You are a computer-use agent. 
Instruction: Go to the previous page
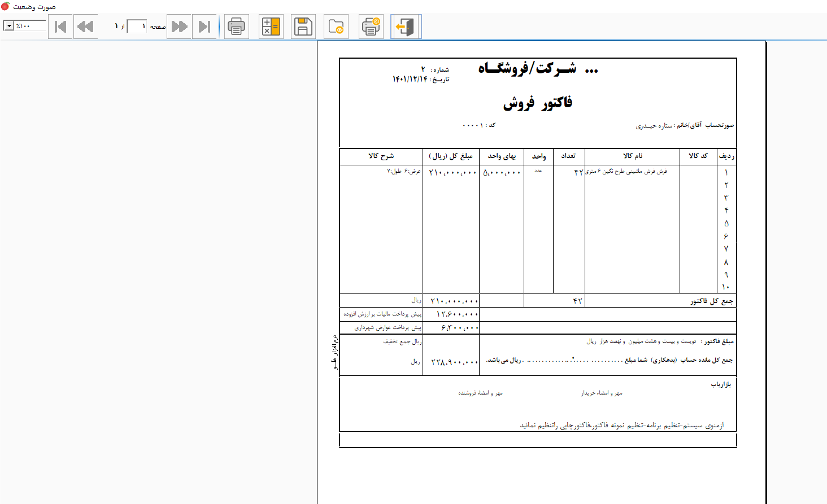(85, 27)
